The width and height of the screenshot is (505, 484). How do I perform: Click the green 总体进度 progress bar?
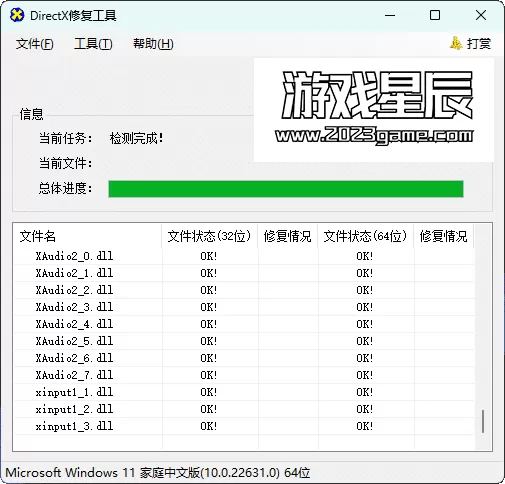[x=286, y=189]
